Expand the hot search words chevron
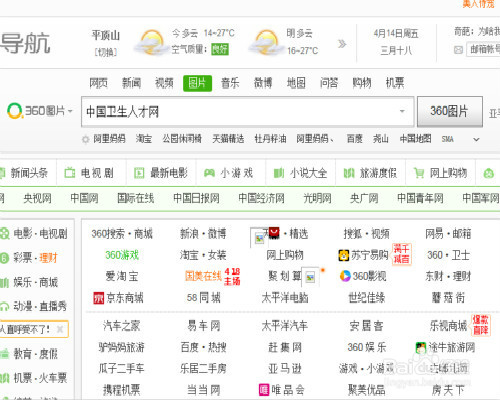 [476, 139]
